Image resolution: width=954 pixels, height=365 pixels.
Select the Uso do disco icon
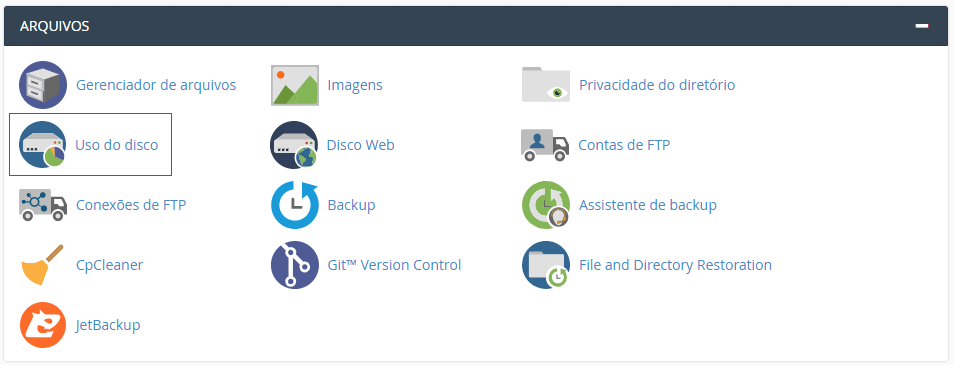43,145
